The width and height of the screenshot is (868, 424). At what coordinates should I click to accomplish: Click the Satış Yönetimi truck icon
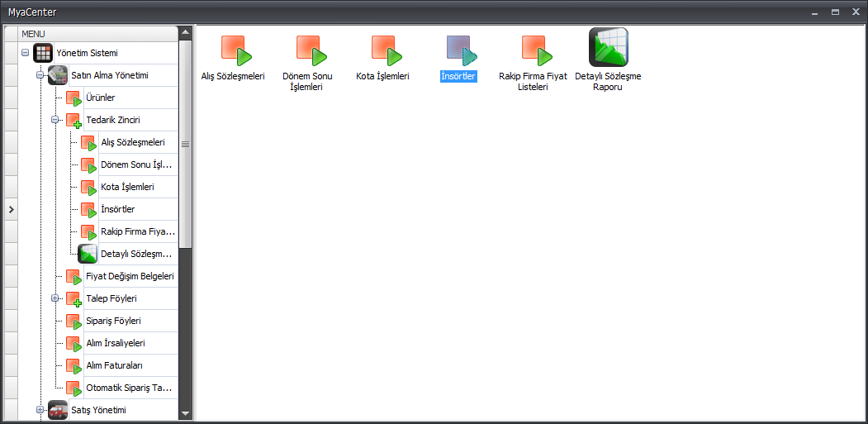pos(58,410)
